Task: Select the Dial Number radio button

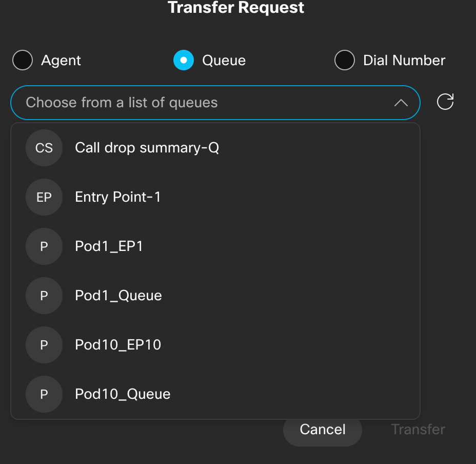Action: 345,61
